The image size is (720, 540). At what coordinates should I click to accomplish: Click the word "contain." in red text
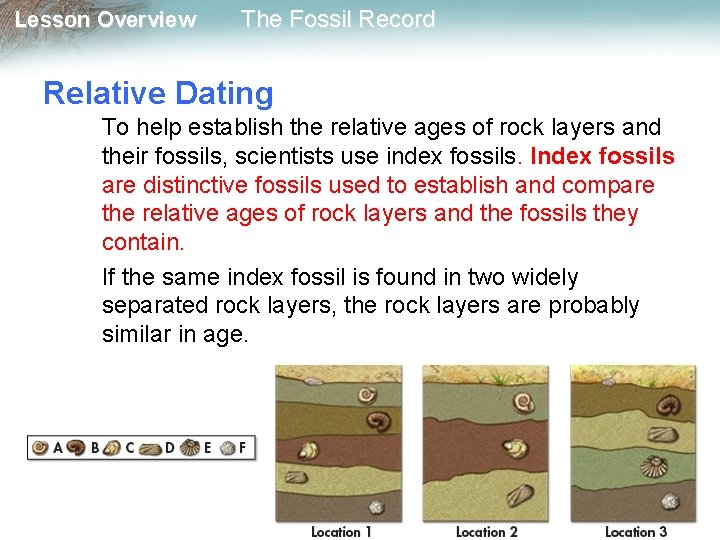pyautogui.click(x=143, y=242)
